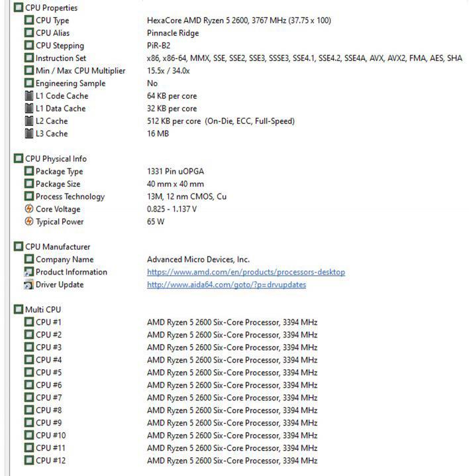This screenshot has width=469, height=476.
Task: Click the icon beside Process Technology
Action: [29, 196]
